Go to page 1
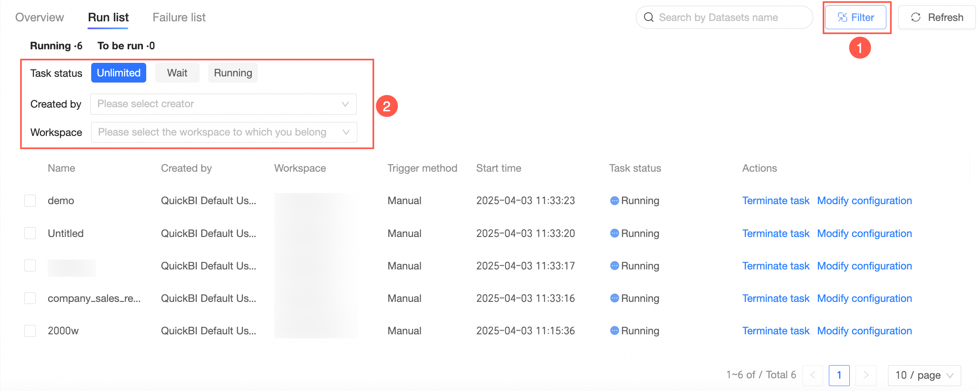 [x=839, y=375]
